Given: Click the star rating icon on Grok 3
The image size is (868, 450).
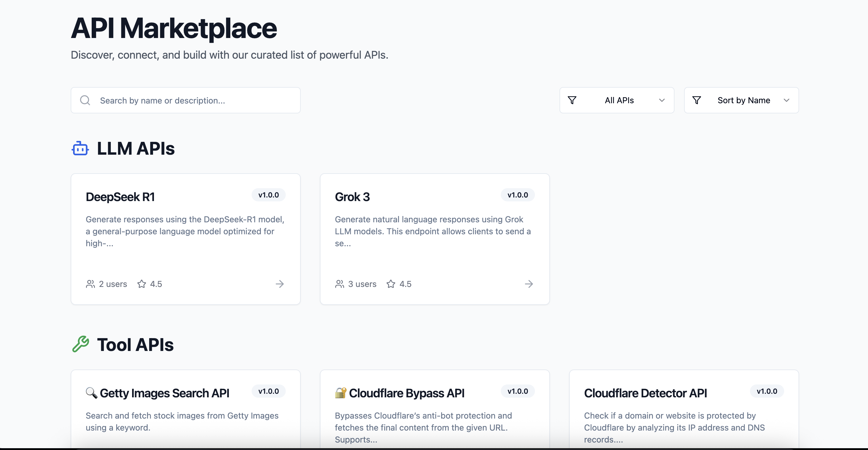Looking at the screenshot, I should (x=391, y=284).
